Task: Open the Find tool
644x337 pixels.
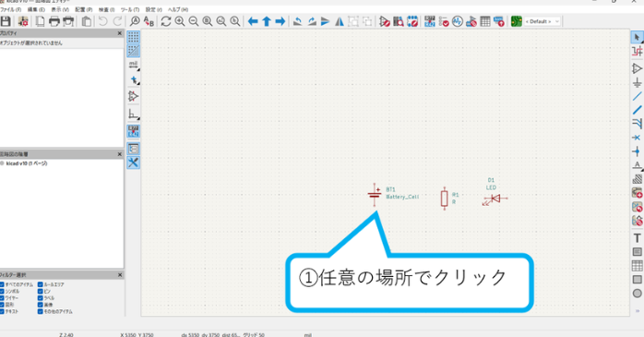Action: pos(135,21)
